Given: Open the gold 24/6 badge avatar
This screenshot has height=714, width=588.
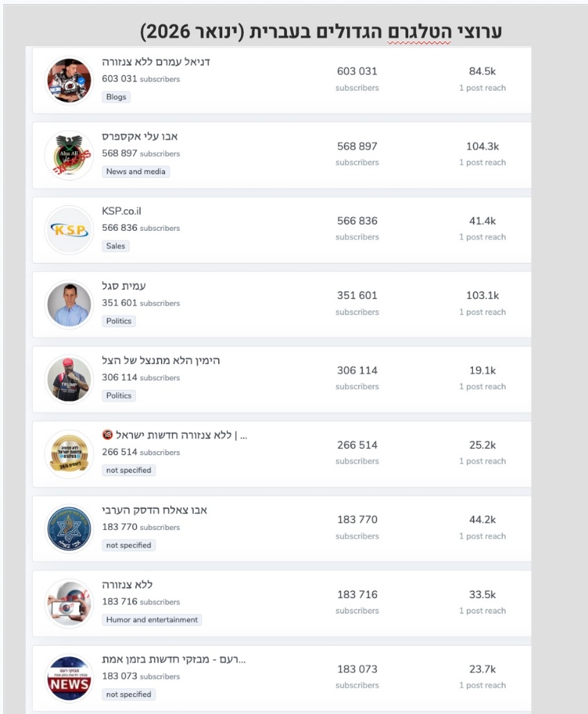Looking at the screenshot, I should coord(69,454).
